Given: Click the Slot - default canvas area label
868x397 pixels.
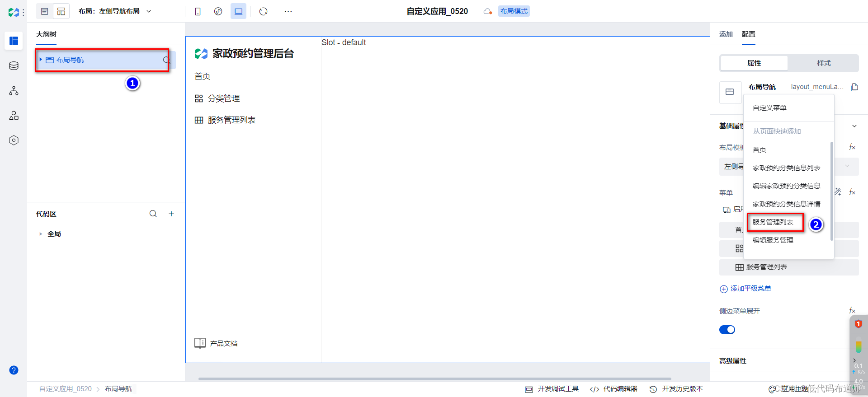Looking at the screenshot, I should tap(344, 42).
